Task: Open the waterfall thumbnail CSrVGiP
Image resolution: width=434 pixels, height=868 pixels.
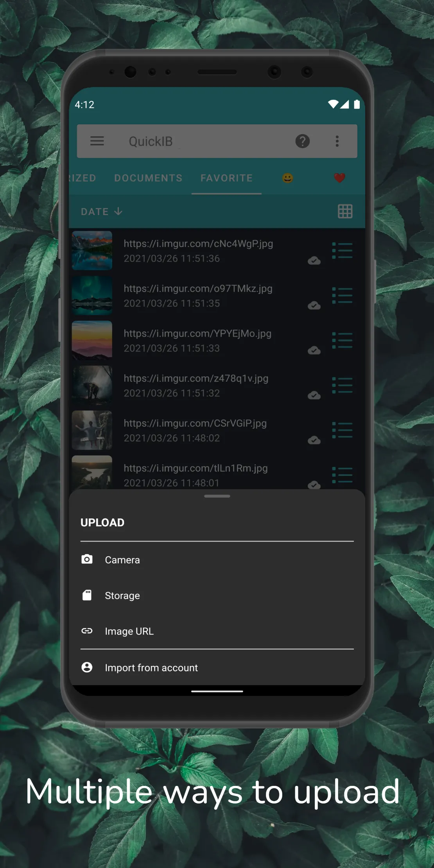Action: (92, 430)
